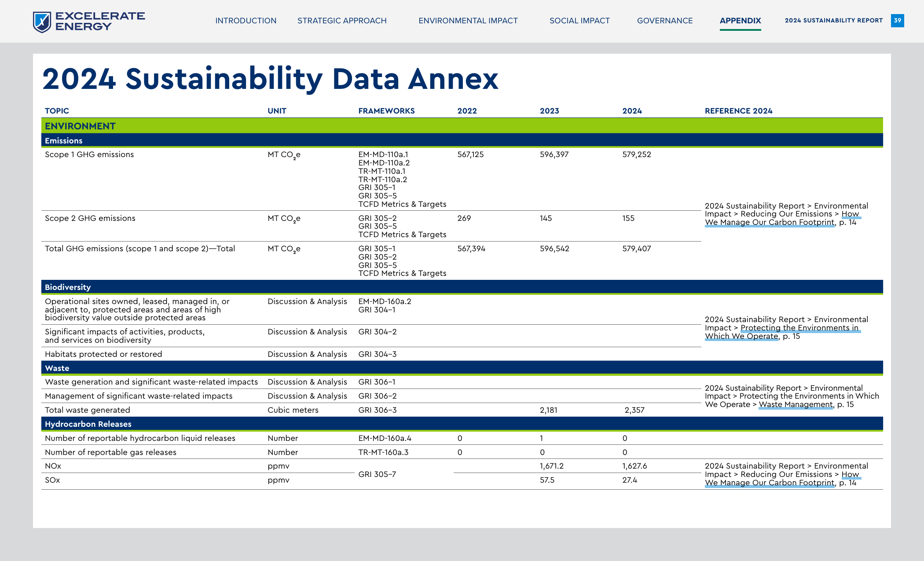Go to the Strategic Approach tab

342,21
